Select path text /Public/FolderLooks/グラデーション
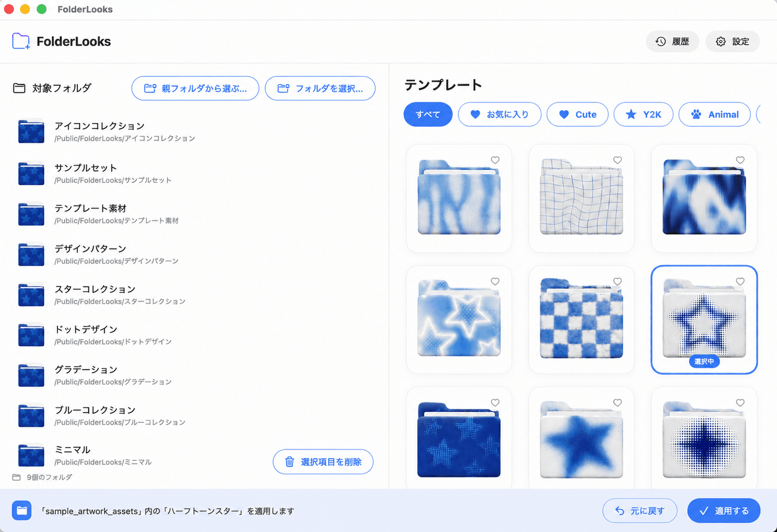The width and height of the screenshot is (777, 532). pos(113,382)
